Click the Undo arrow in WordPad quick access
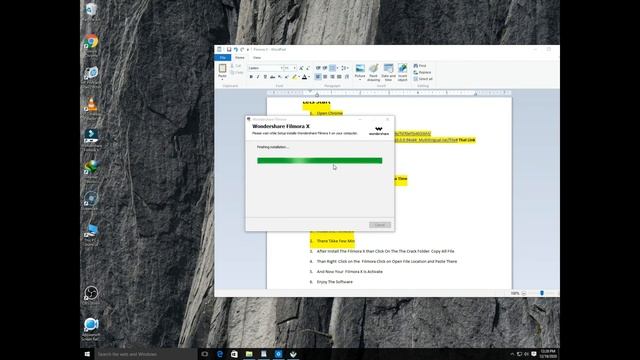Image resolution: width=640 pixels, height=360 pixels. tap(236, 49)
